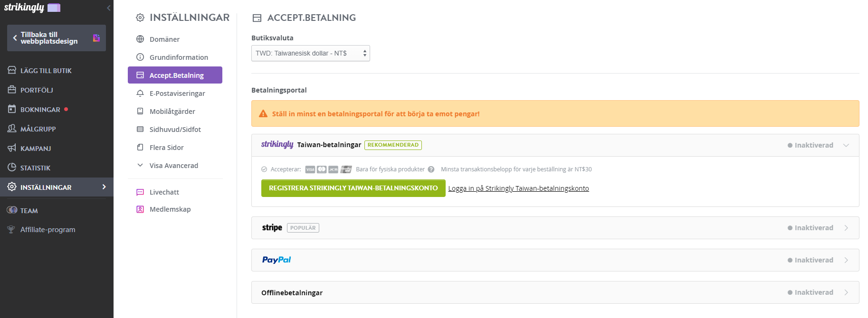Click Registrera Strikingly Taiwan-betalningskonto button
The image size is (868, 318).
click(353, 188)
